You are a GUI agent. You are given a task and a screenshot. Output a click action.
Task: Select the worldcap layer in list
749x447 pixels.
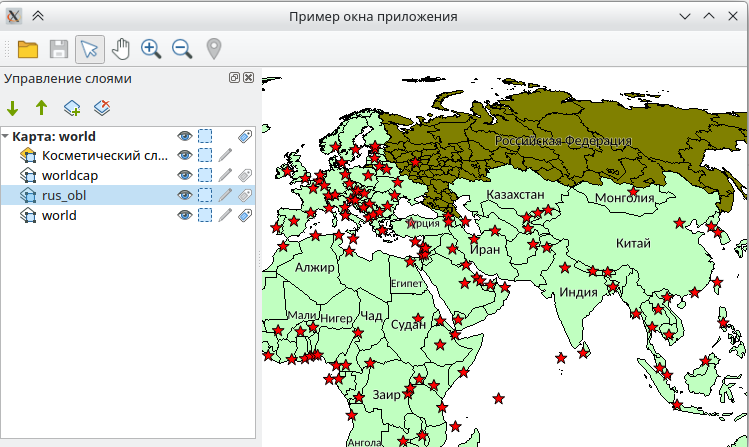[x=69, y=175]
